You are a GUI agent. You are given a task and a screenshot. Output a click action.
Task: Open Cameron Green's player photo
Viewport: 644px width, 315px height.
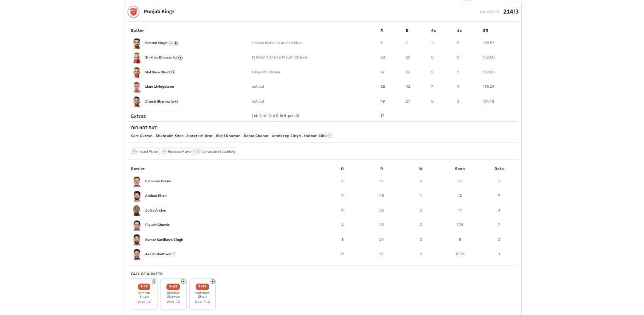(x=137, y=181)
